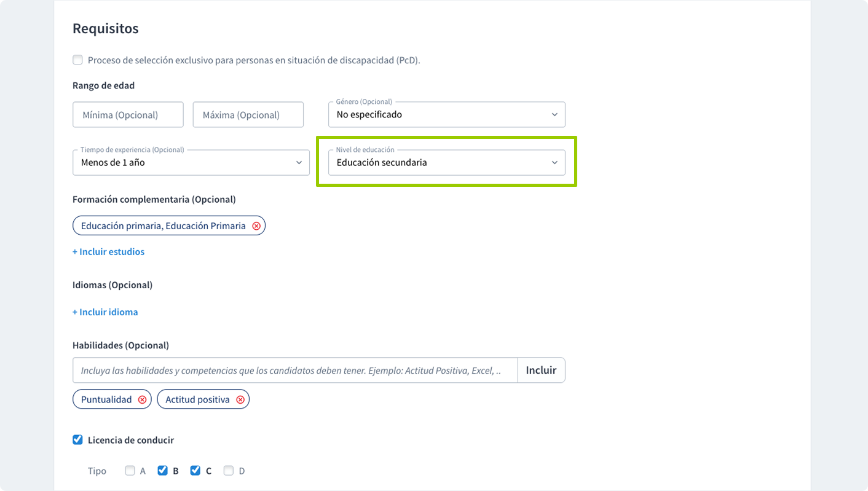The height and width of the screenshot is (491, 868).
Task: Remove the Educación primaria study tag
Action: tap(256, 226)
